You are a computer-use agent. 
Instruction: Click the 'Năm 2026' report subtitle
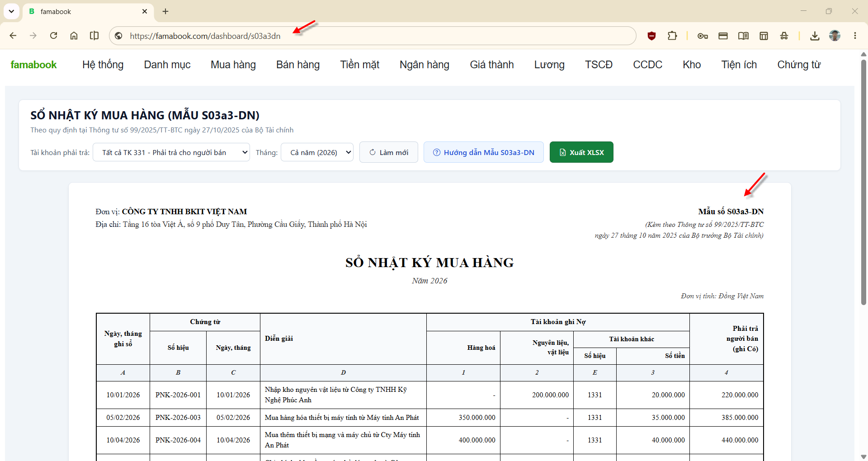click(x=429, y=281)
